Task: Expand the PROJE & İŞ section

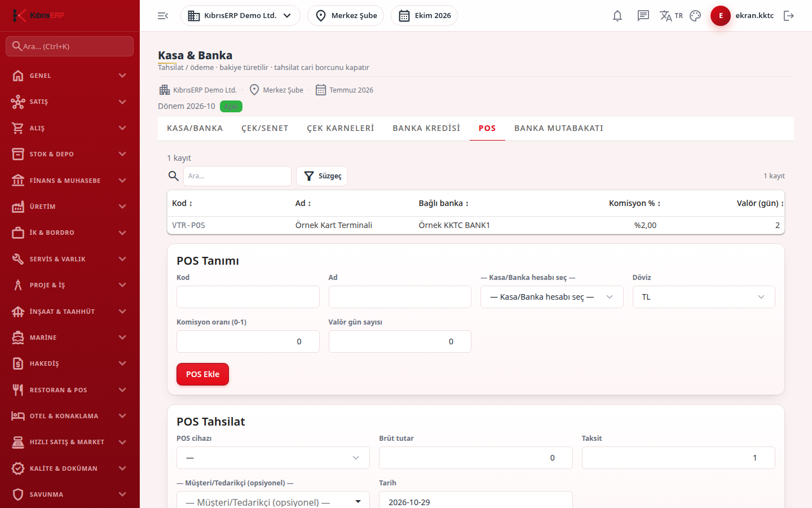Action: coord(70,285)
